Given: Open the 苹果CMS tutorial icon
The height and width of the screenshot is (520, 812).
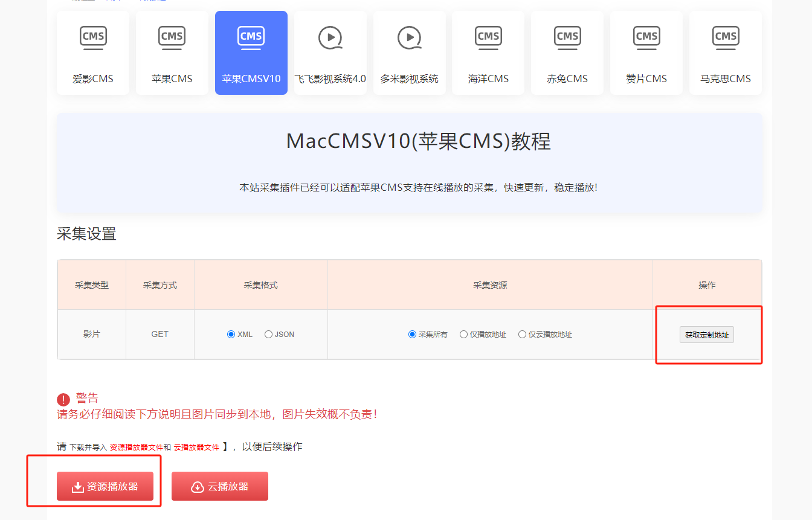Looking at the screenshot, I should [172, 53].
